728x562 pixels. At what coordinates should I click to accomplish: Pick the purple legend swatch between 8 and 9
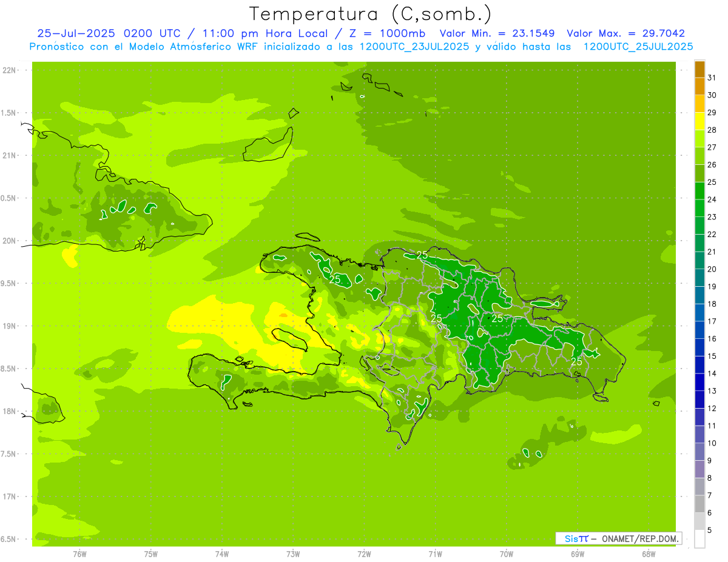coord(699,469)
